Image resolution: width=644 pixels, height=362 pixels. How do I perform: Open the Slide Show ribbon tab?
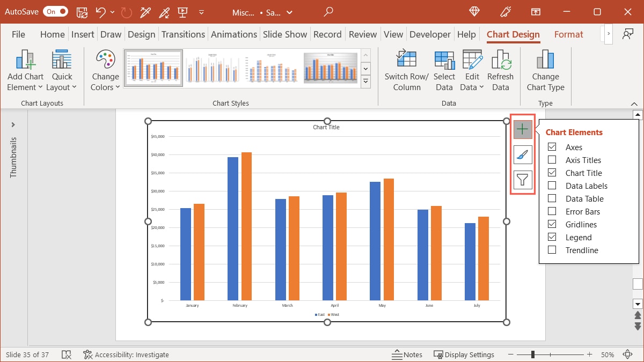pos(285,34)
